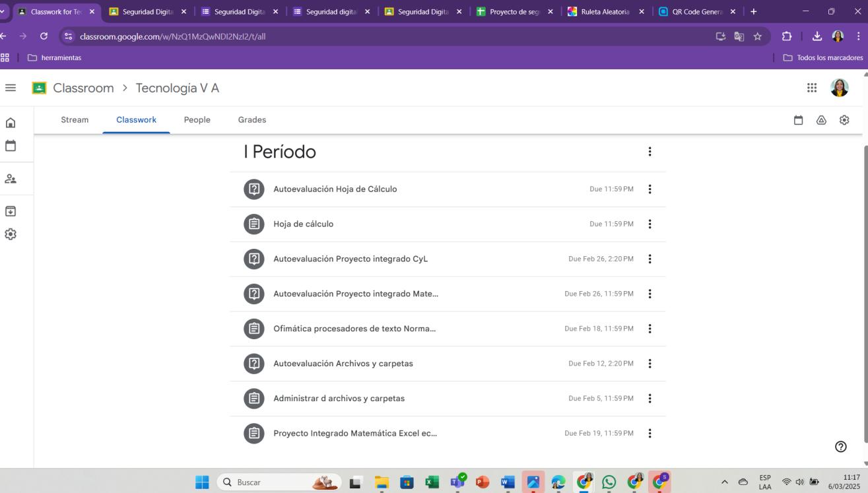This screenshot has width=868, height=493.
Task: Open the Chrome apps shortcut in bookmarks bar
Action: pos(4,57)
